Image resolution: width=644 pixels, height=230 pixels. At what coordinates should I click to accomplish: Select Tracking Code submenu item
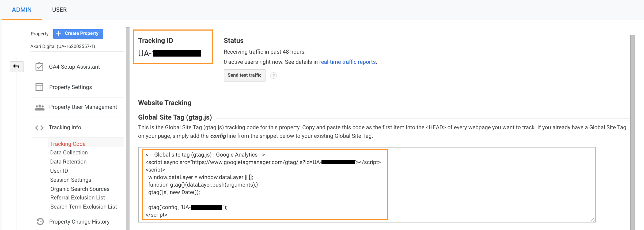68,144
